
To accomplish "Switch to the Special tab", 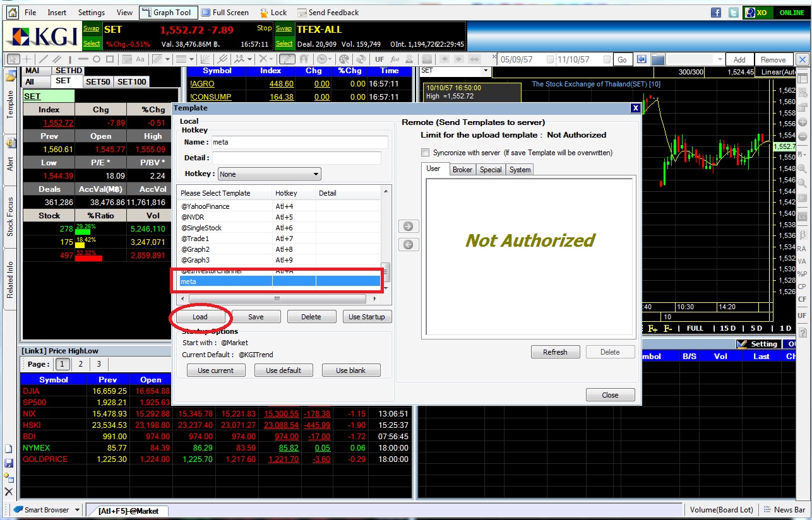I will click(491, 169).
